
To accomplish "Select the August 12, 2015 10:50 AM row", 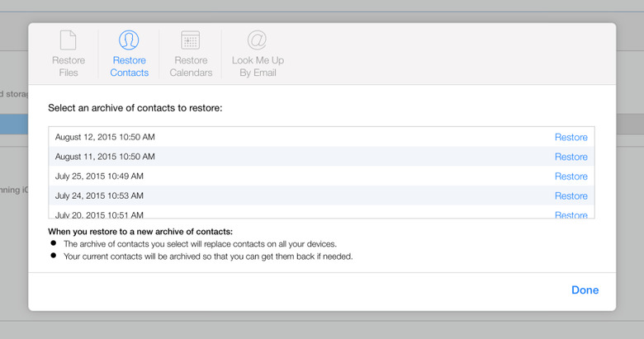I will coord(105,137).
